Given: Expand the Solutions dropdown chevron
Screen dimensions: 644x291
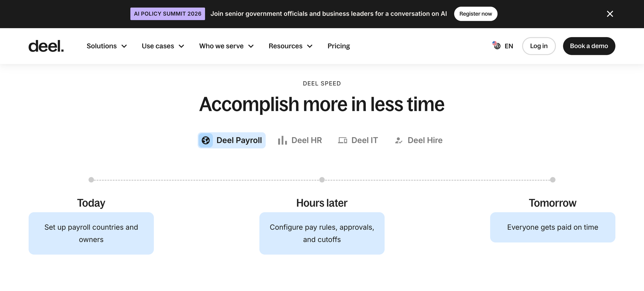Looking at the screenshot, I should [x=124, y=46].
